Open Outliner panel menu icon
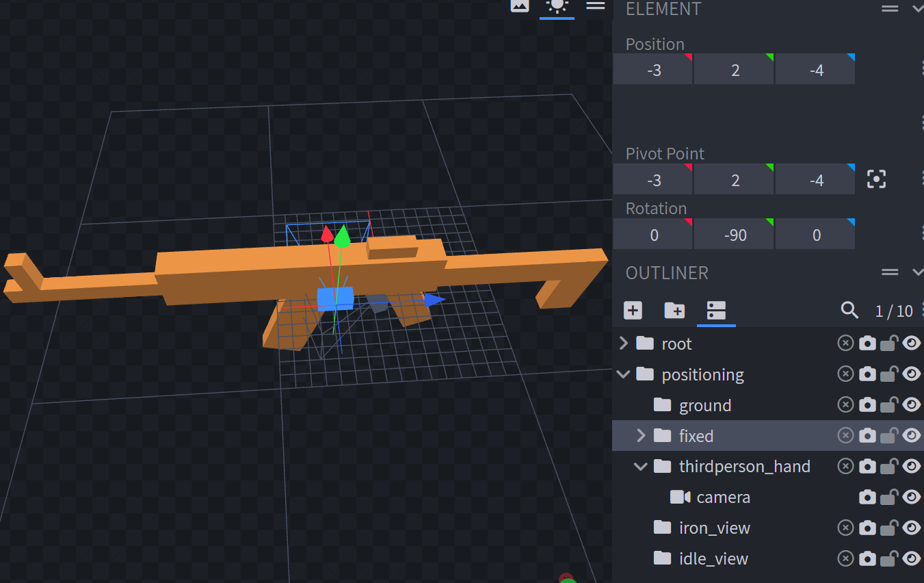 (890, 272)
